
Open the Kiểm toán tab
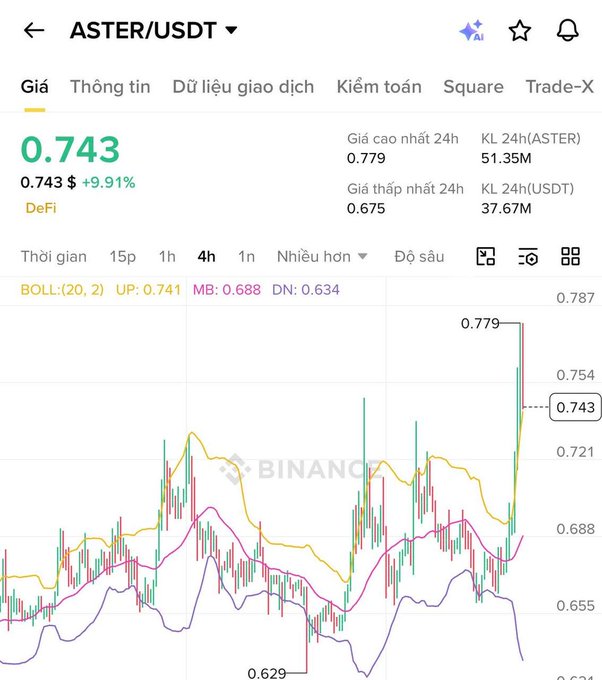[379, 87]
